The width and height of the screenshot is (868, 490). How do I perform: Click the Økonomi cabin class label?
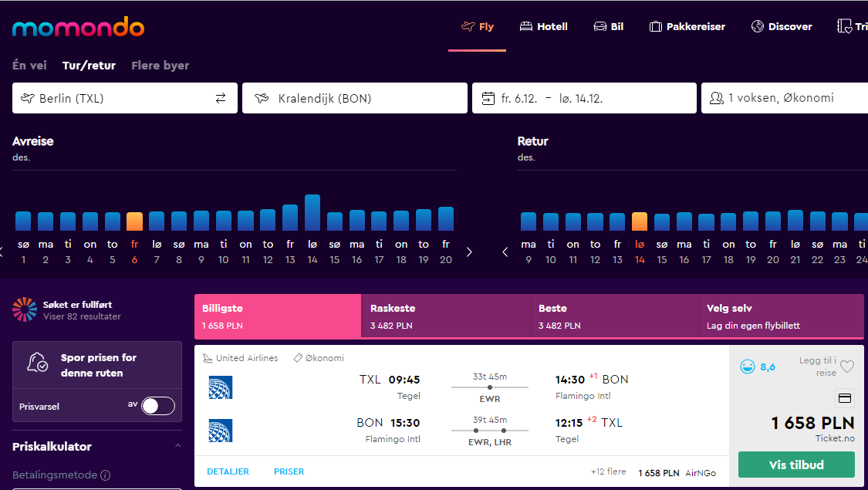coord(324,358)
